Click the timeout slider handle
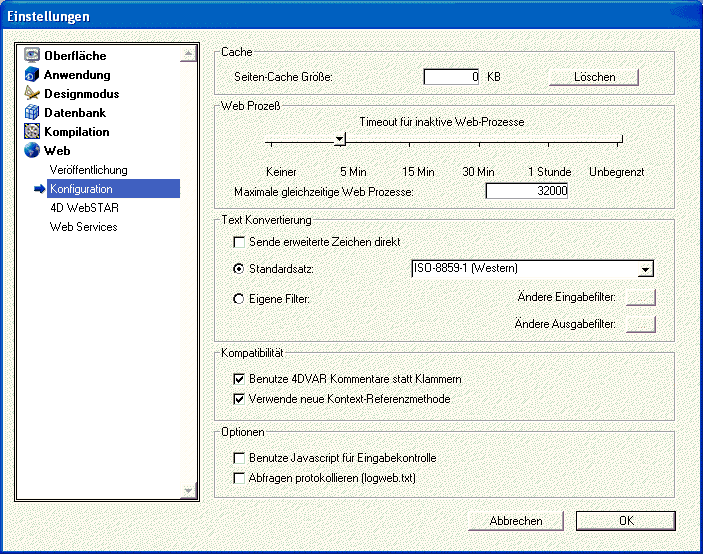 [x=340, y=139]
